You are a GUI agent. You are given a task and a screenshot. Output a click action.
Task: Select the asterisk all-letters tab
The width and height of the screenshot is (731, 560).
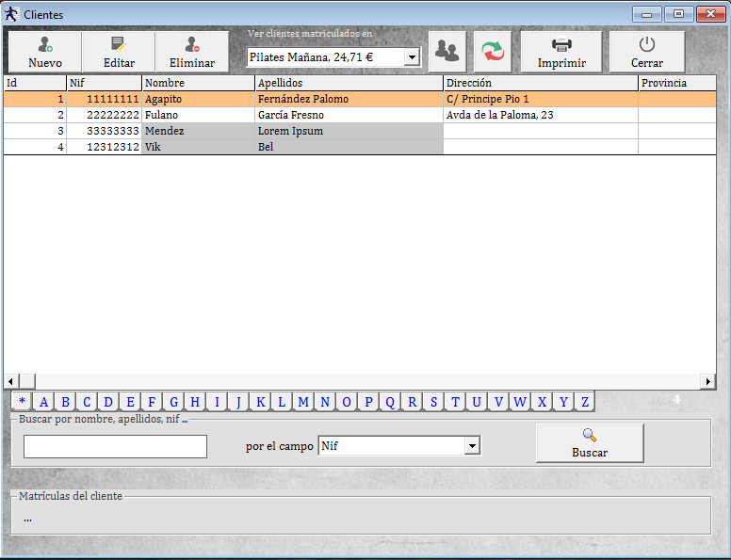pyautogui.click(x=23, y=402)
